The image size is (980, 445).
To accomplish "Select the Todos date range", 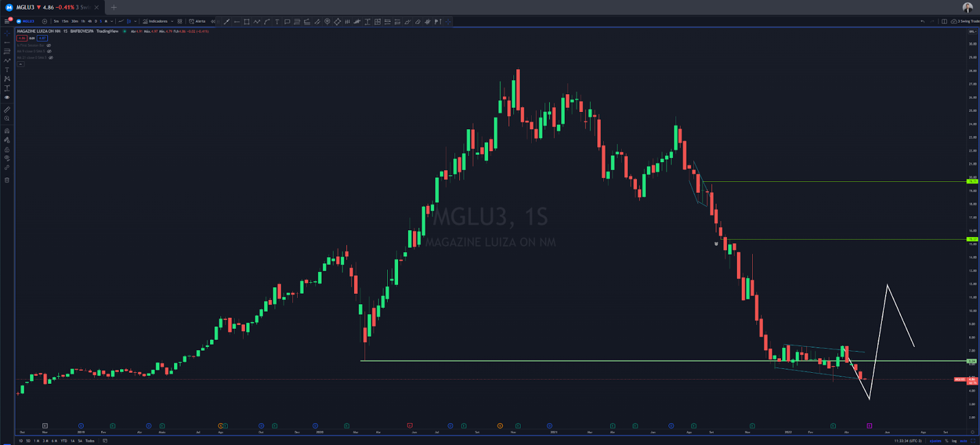I will [90, 441].
